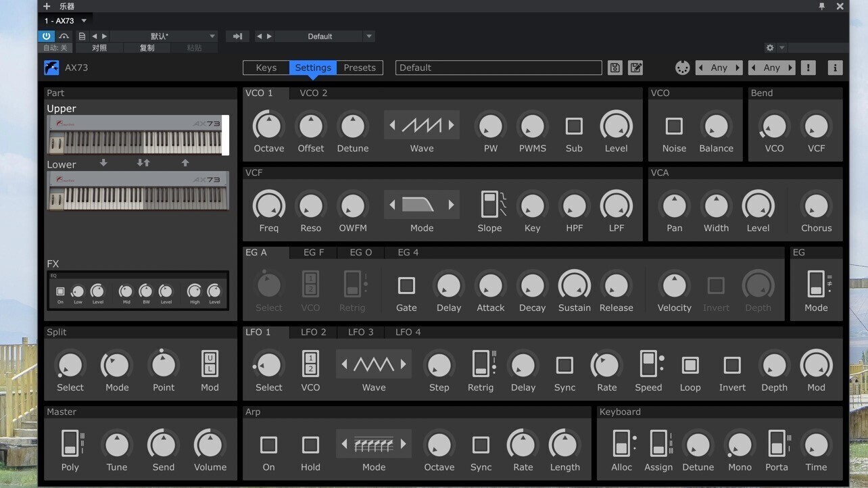Click the save preset floppy icon
868x488 pixels.
coord(614,68)
